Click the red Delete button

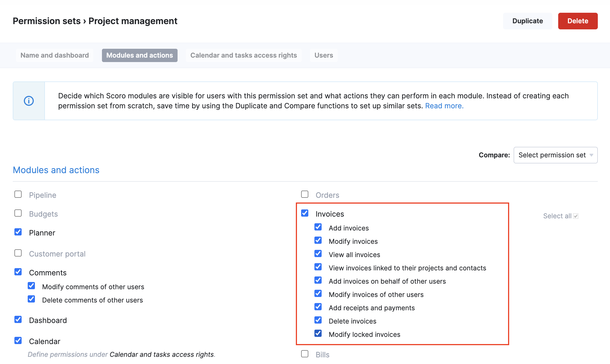(578, 21)
